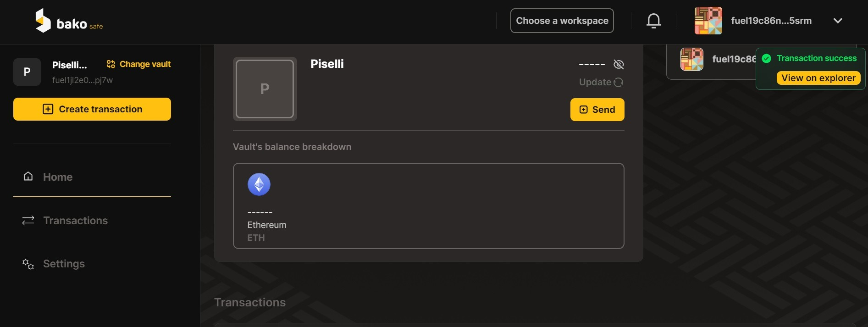Click the balance Update refresh icon

coord(619,82)
